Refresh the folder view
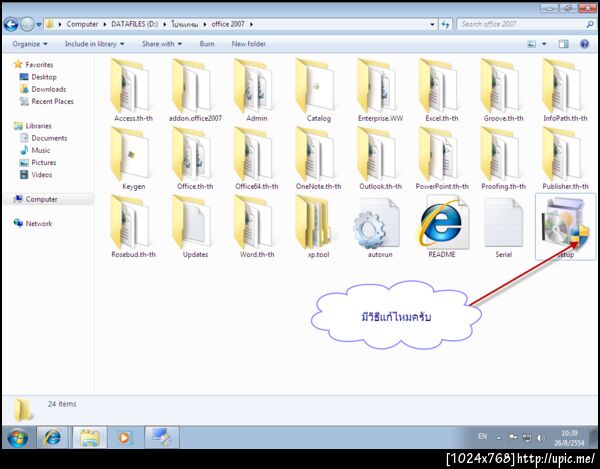Screen dimensions: 600x469 [x=445, y=24]
